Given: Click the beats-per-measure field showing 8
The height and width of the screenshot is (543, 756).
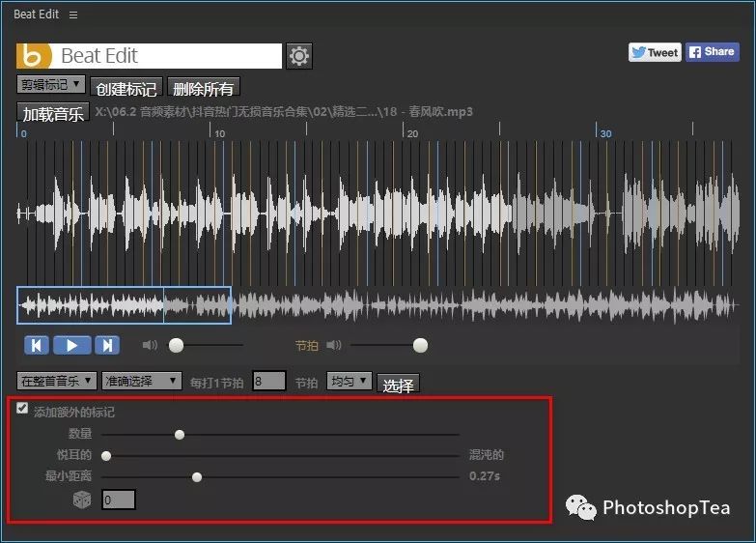Looking at the screenshot, I should click(268, 381).
